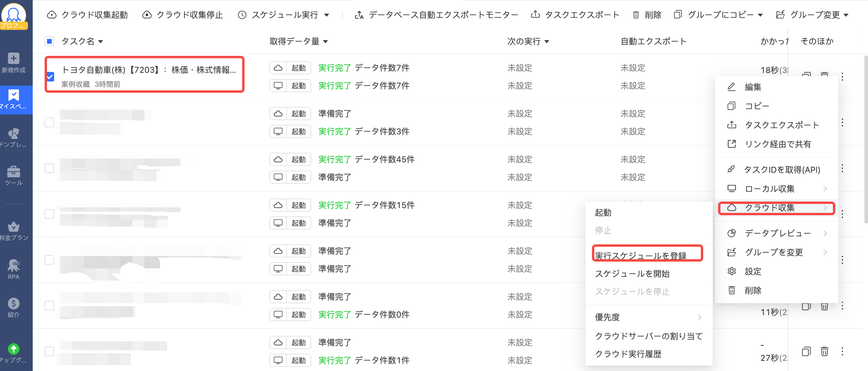The height and width of the screenshot is (371, 868).
Task: Check the checkbox in データ件数1件 row
Action: tap(50, 351)
